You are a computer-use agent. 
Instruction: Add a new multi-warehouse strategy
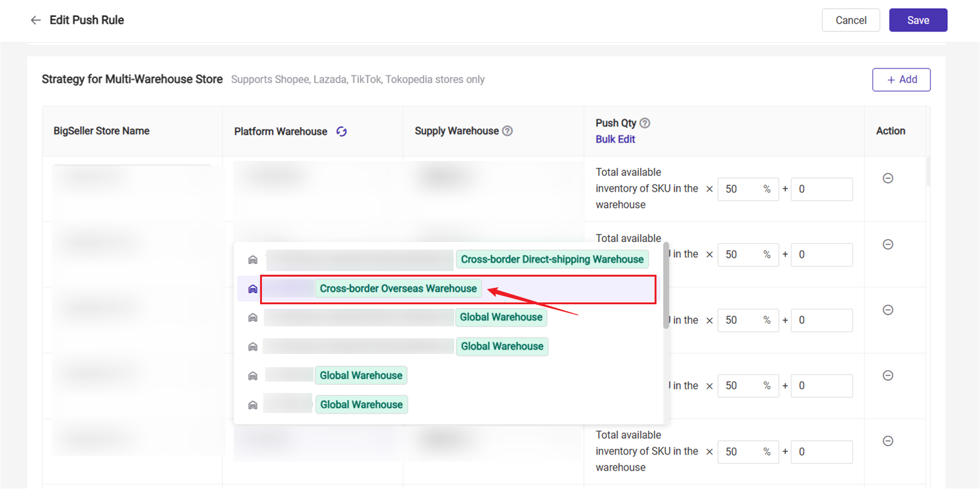pyautogui.click(x=901, y=80)
